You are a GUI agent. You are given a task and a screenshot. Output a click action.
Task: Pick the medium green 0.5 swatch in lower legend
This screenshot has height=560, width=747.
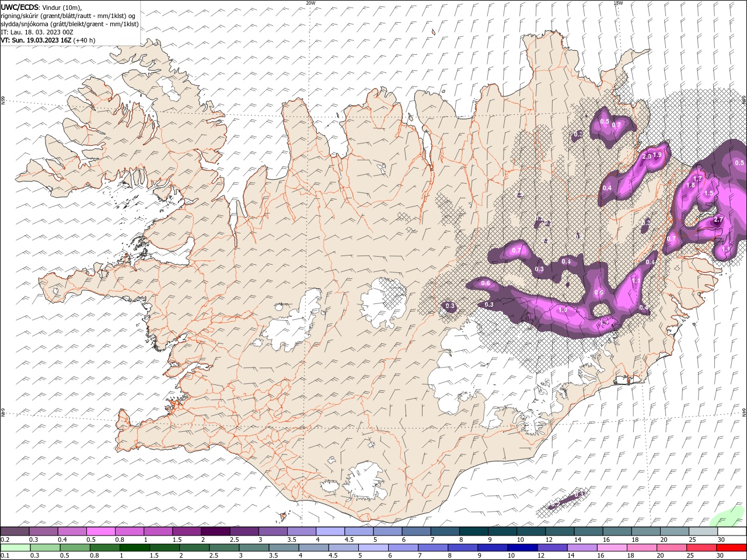(x=75, y=548)
